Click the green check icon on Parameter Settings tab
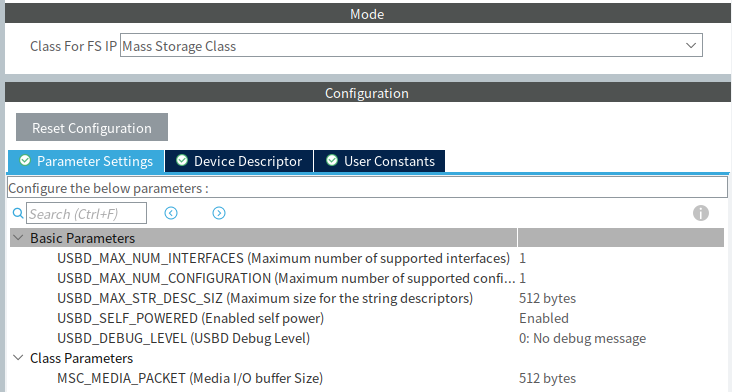This screenshot has height=392, width=732. [25, 161]
